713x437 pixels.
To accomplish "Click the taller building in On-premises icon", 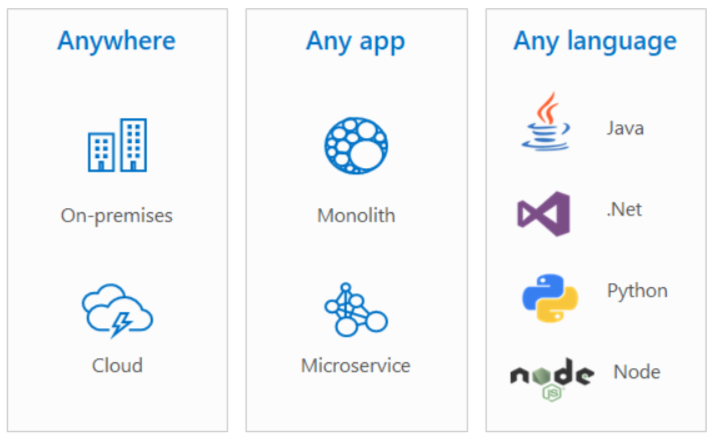I will (133, 145).
